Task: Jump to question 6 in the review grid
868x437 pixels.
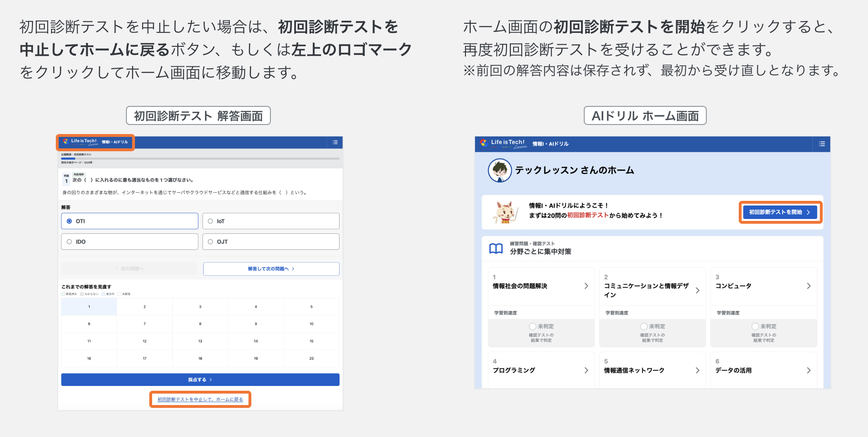Action: (x=89, y=324)
